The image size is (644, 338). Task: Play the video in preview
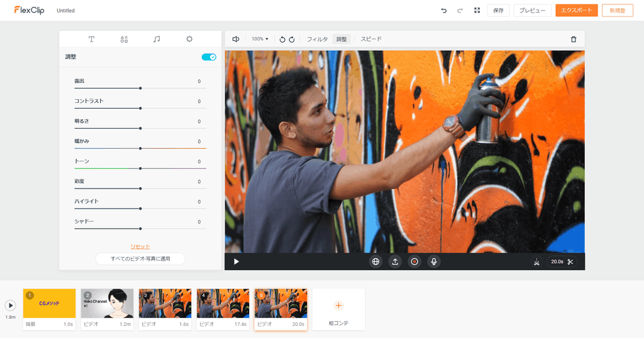(236, 261)
